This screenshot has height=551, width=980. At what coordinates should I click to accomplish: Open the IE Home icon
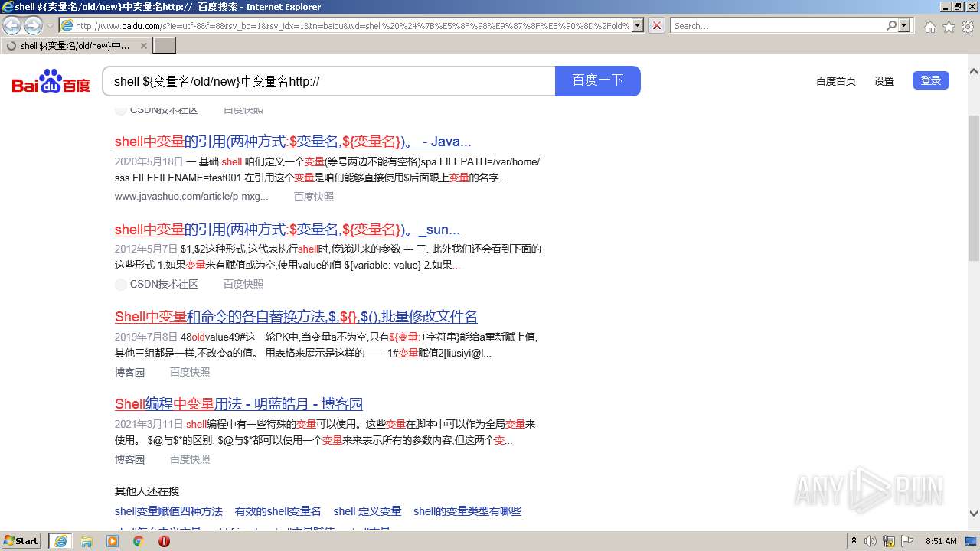pos(929,27)
